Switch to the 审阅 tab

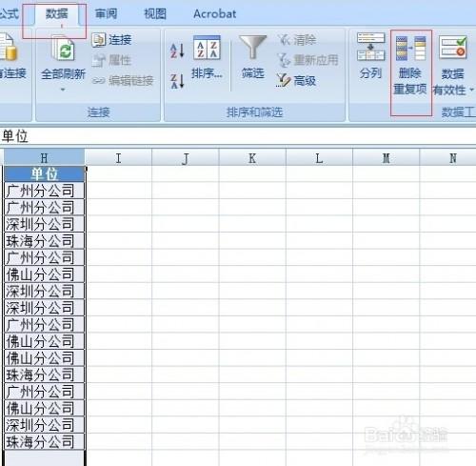pyautogui.click(x=106, y=14)
